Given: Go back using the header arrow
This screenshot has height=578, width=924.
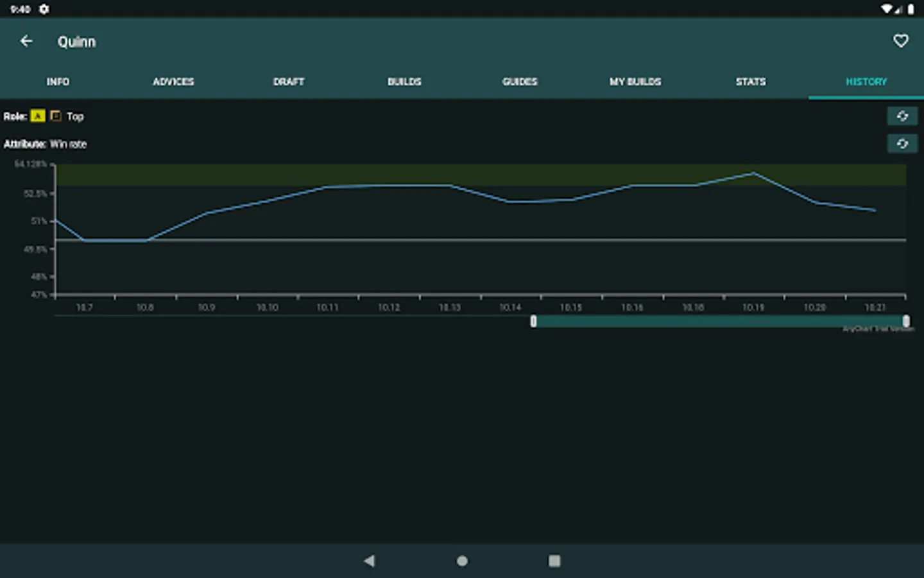Looking at the screenshot, I should pyautogui.click(x=26, y=41).
